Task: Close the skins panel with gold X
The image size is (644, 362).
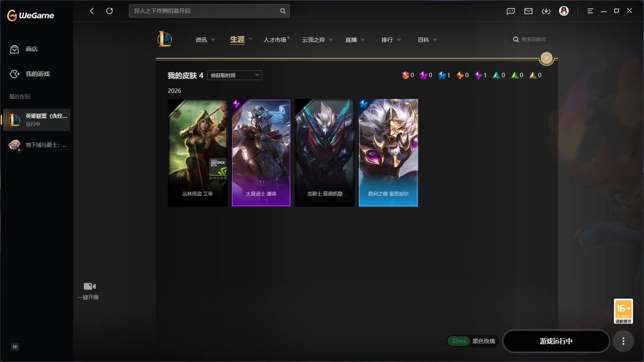Action: tap(546, 58)
